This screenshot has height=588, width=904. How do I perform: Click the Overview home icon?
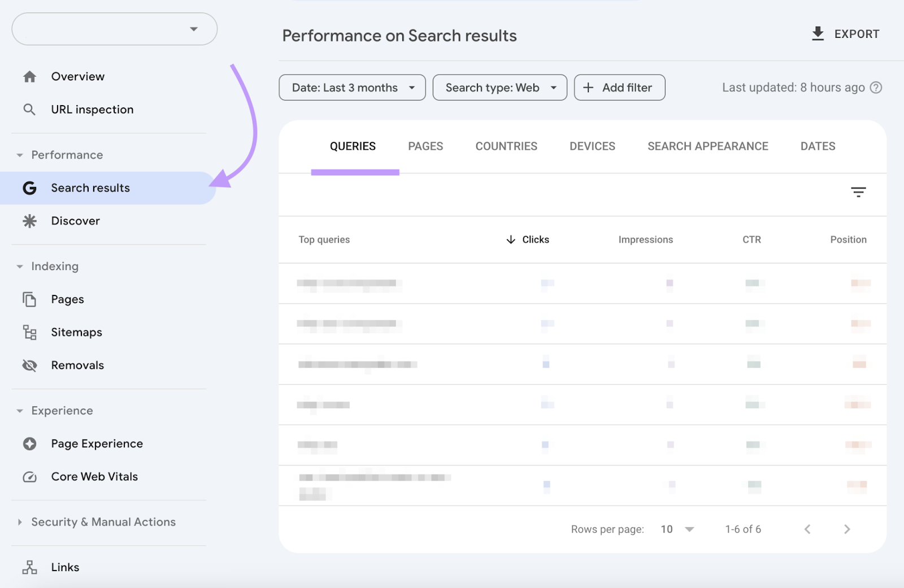click(29, 76)
